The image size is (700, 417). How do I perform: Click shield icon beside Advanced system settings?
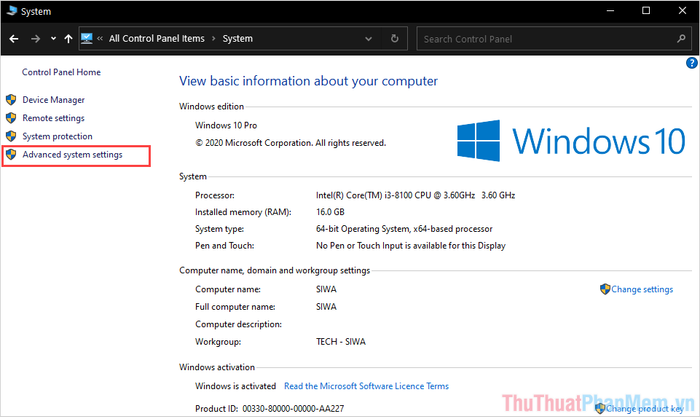tap(11, 154)
